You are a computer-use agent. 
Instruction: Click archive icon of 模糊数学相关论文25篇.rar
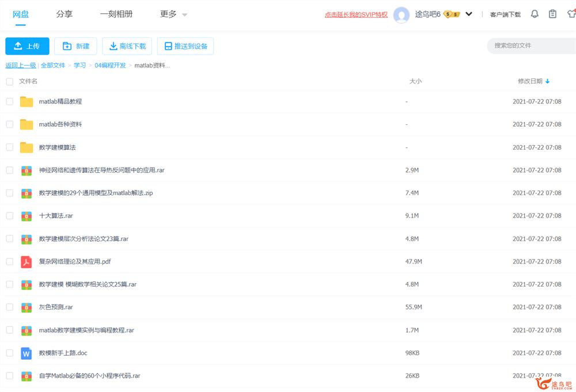[26, 284]
